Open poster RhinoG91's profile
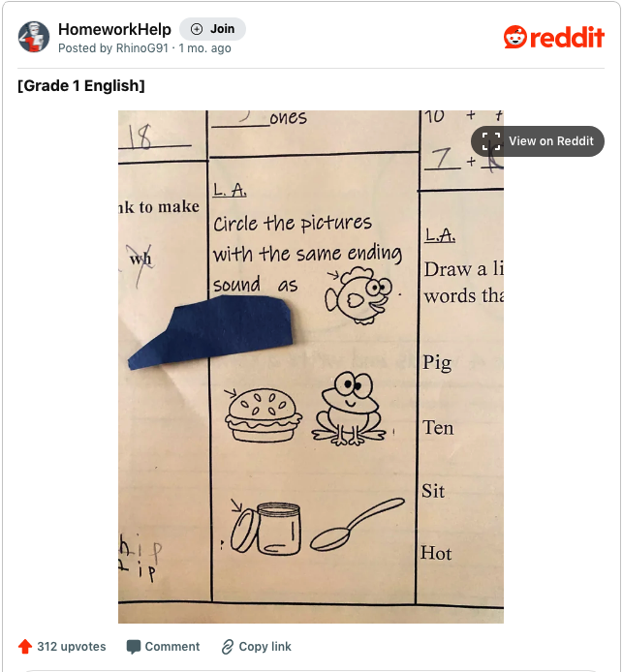 tap(141, 48)
